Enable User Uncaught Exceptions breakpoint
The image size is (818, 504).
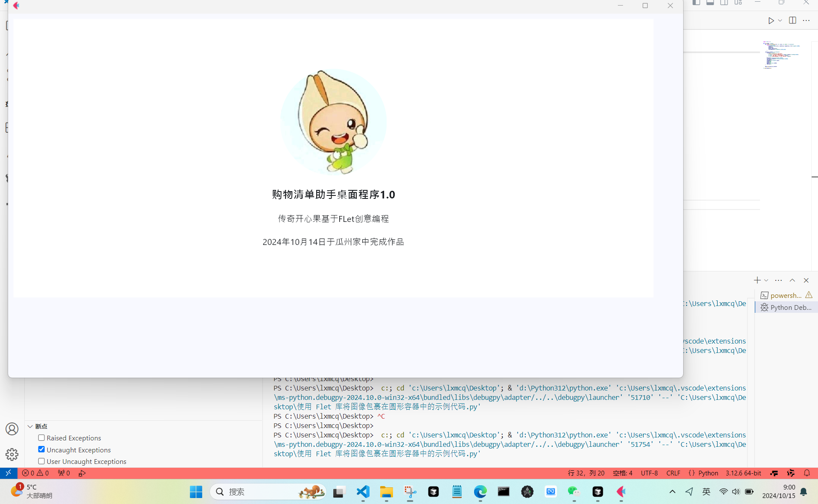coord(41,461)
